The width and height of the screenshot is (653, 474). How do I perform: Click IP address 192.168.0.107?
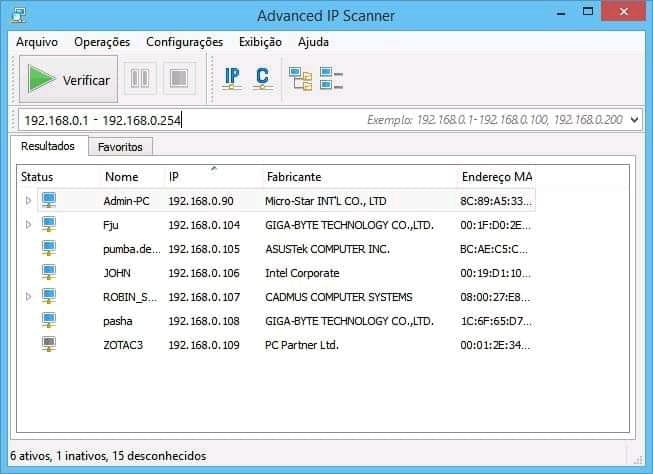(x=204, y=297)
